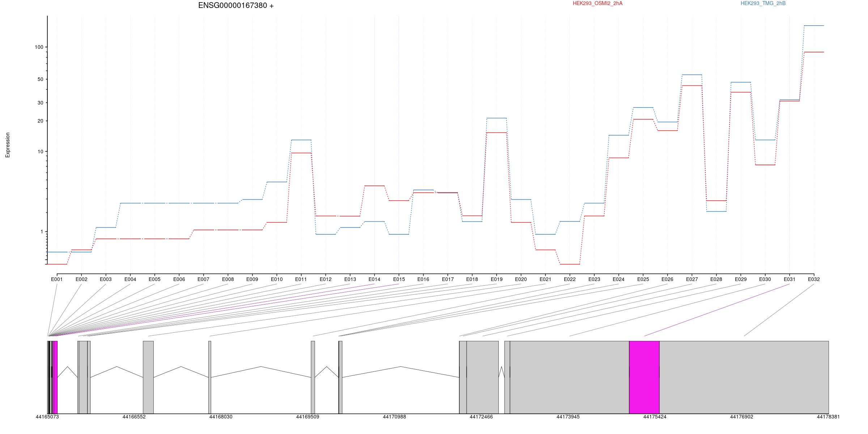Image resolution: width=868 pixels, height=434 pixels.
Task: Click exon label E006
Action: (179, 279)
